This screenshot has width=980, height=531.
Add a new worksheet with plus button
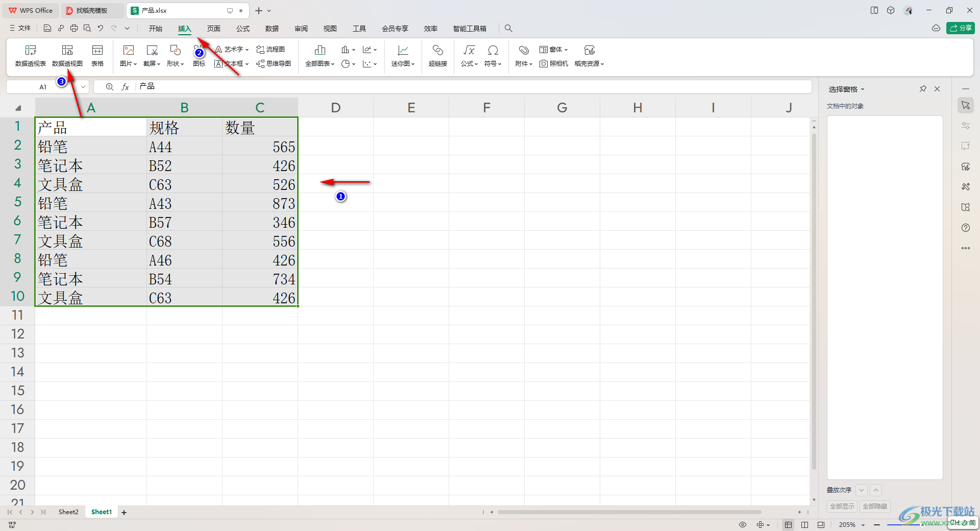click(x=124, y=512)
